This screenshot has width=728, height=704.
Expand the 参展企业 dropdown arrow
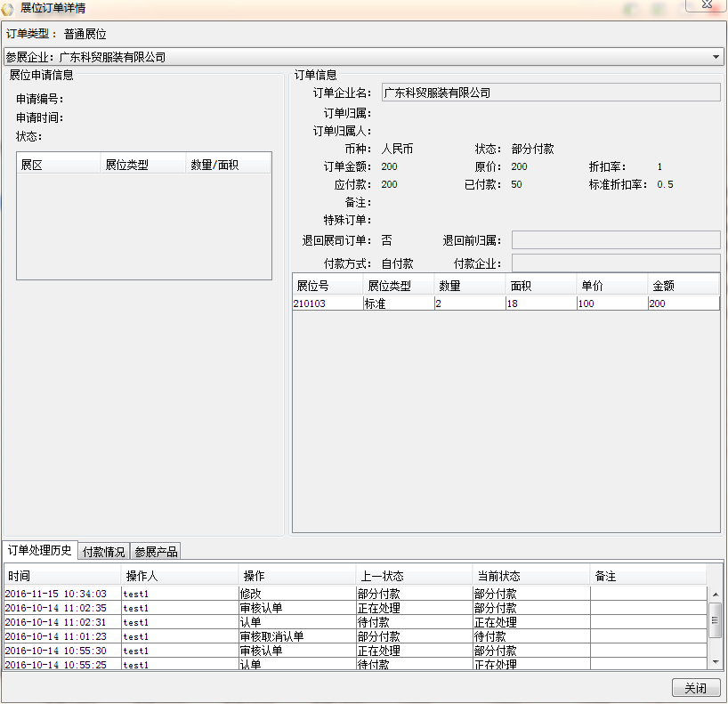(x=717, y=57)
